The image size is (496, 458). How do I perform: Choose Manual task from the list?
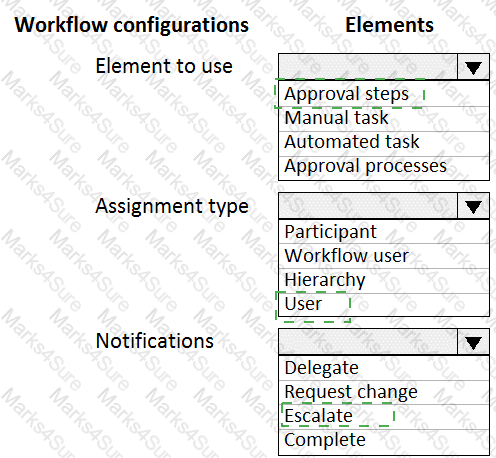click(x=384, y=118)
